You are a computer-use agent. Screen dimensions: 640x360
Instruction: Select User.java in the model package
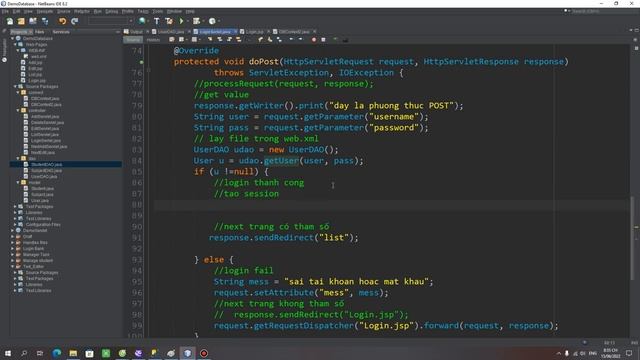pyautogui.click(x=40, y=200)
